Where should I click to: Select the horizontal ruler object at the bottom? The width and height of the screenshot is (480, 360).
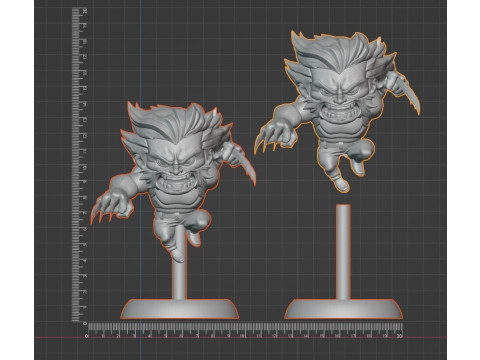(244, 330)
